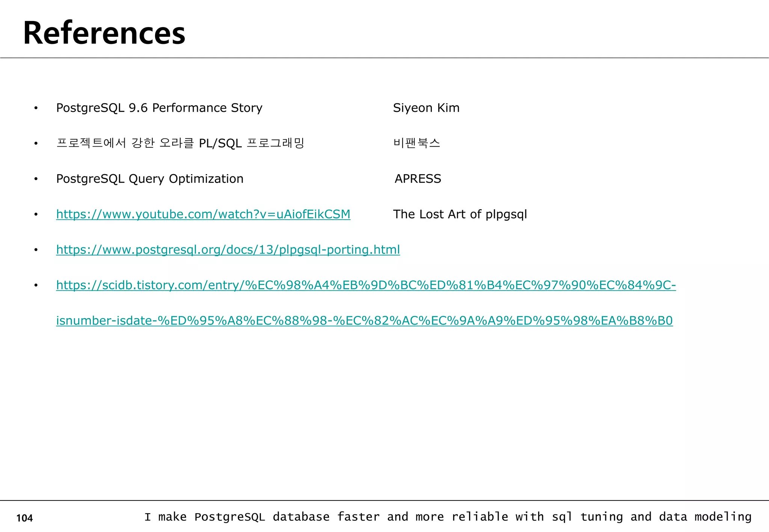Screen dimensions: 769x532
Task: Click the author name Siyeon Kim
Action: point(426,108)
